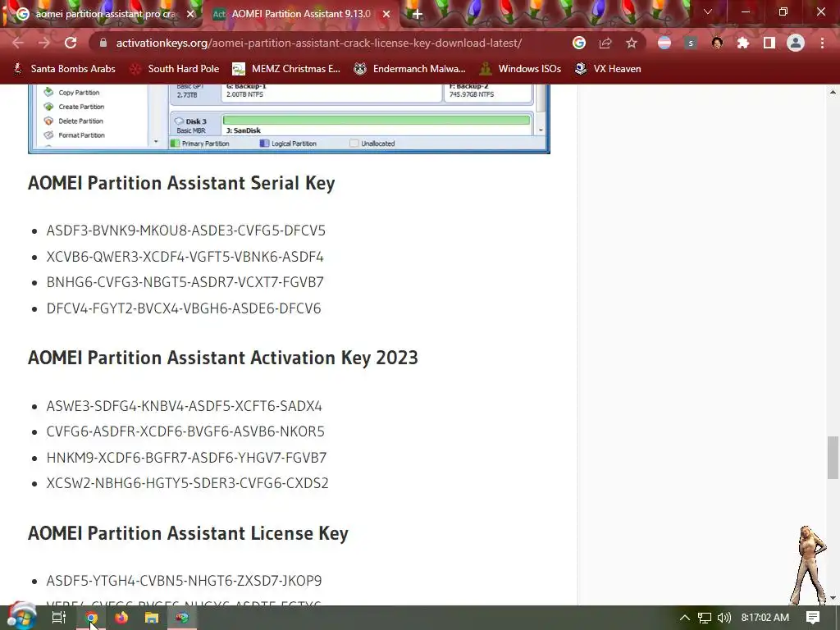The height and width of the screenshot is (630, 840).
Task: Go back to the previous page
Action: coord(18,43)
